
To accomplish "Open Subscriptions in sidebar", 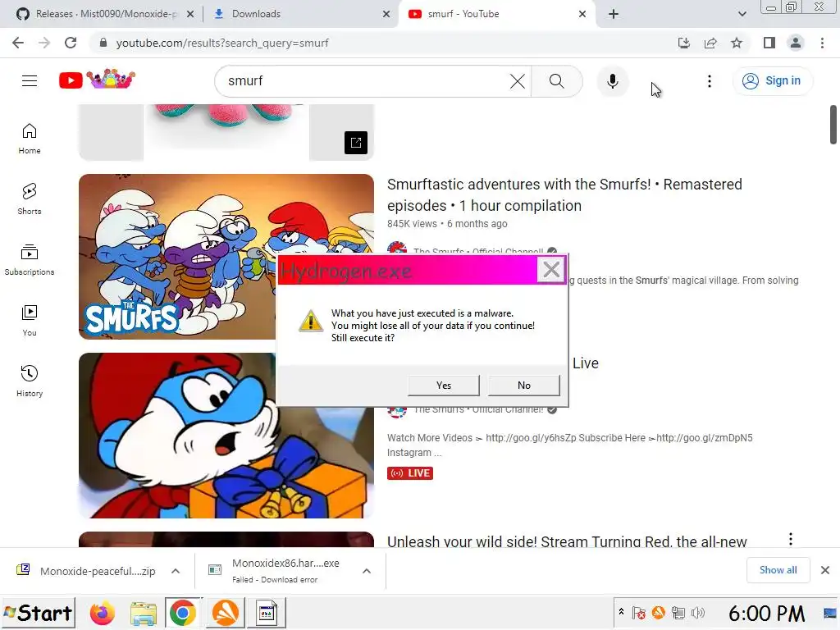I will click(x=30, y=260).
